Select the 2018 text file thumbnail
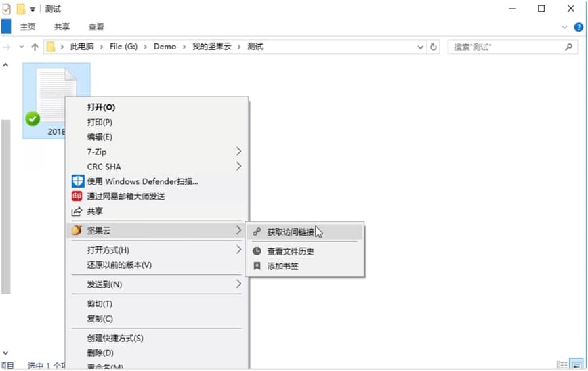This screenshot has width=588, height=371. (x=56, y=101)
